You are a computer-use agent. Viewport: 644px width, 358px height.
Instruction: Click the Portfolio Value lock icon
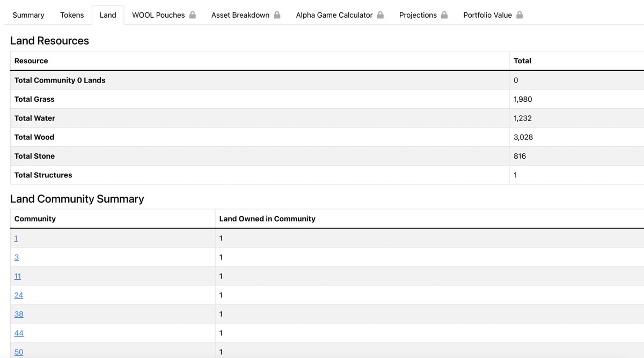click(x=518, y=15)
